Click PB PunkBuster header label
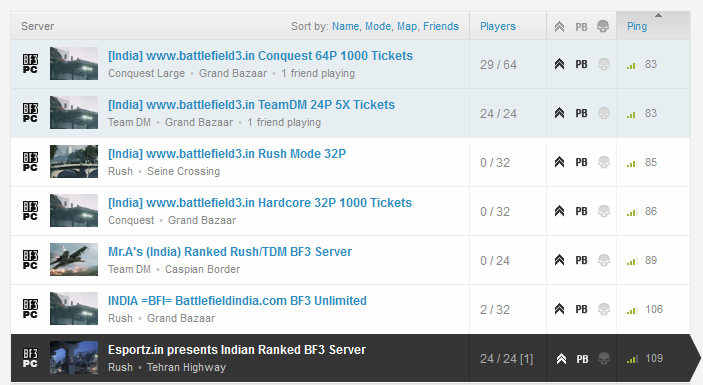This screenshot has width=703, height=385. 581,27
